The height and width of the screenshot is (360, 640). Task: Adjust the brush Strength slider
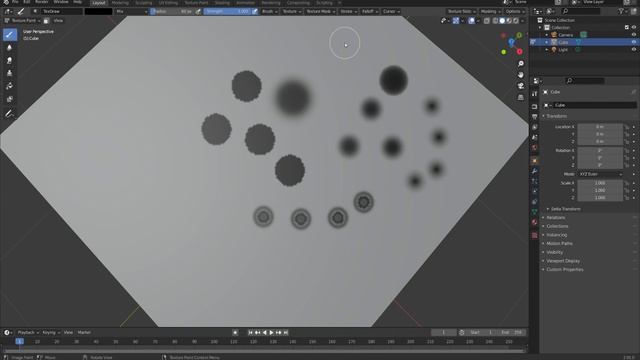tap(227, 11)
